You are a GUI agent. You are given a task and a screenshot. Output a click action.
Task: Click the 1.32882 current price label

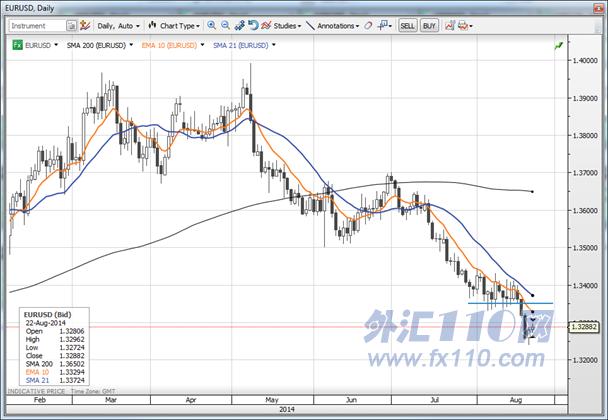click(584, 327)
